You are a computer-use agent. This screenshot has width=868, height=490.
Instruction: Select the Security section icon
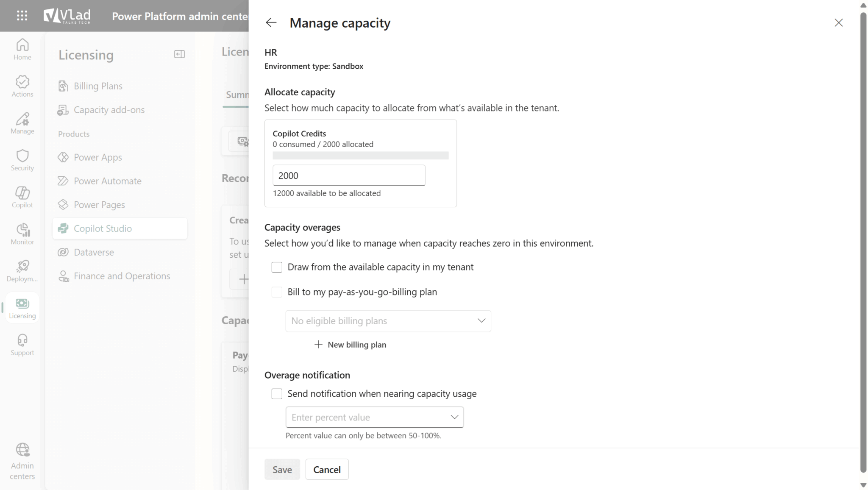tap(22, 160)
